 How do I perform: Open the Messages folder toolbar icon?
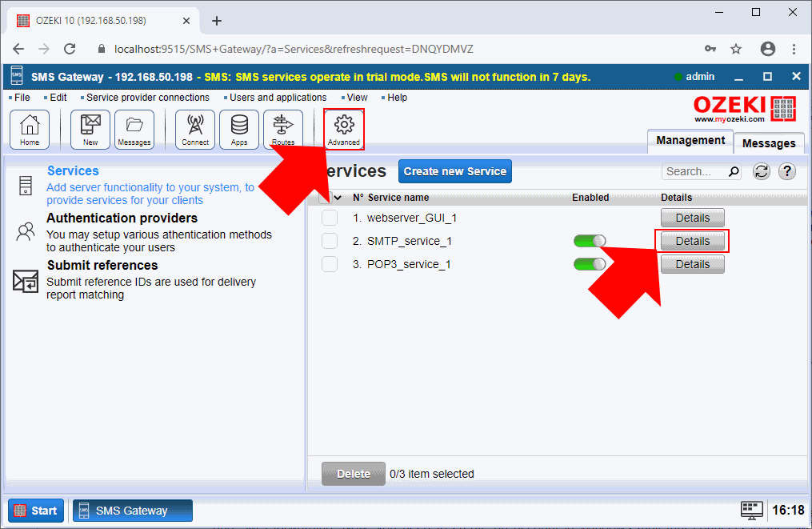tap(134, 129)
